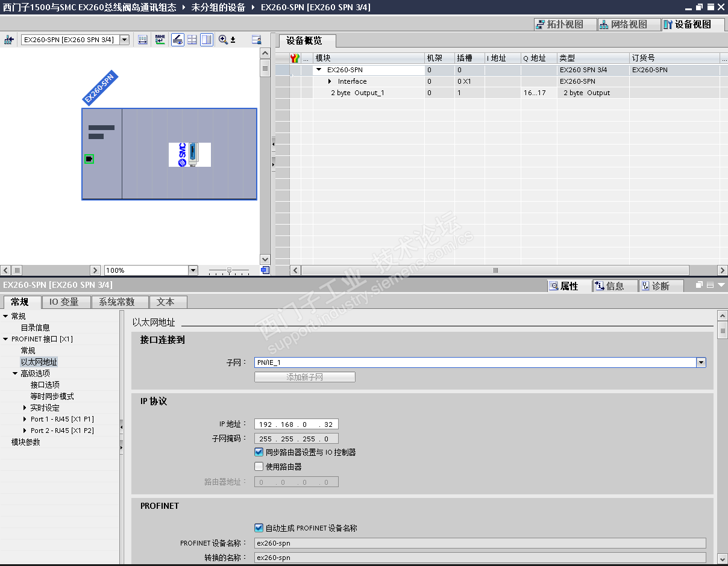This screenshot has height=566, width=728.
Task: Select 等时同步模式 in the tree
Action: click(x=52, y=396)
